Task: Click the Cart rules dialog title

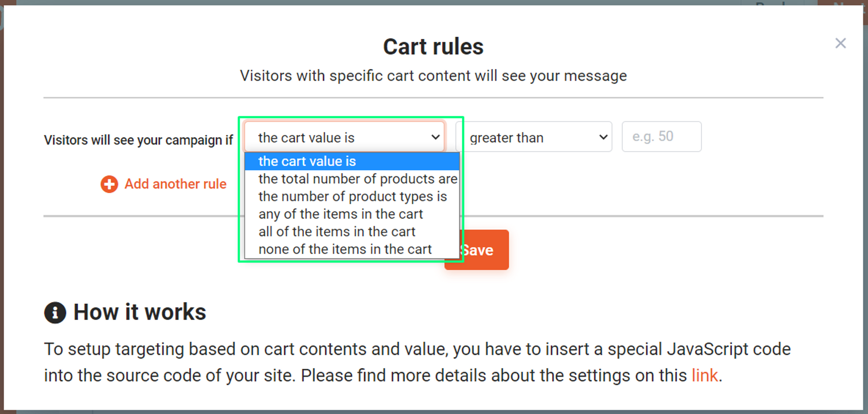Action: pos(434,46)
